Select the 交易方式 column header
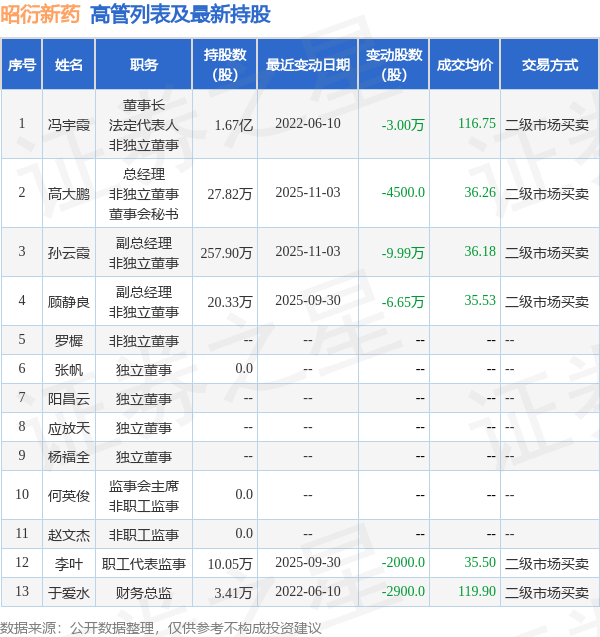 coord(550,65)
